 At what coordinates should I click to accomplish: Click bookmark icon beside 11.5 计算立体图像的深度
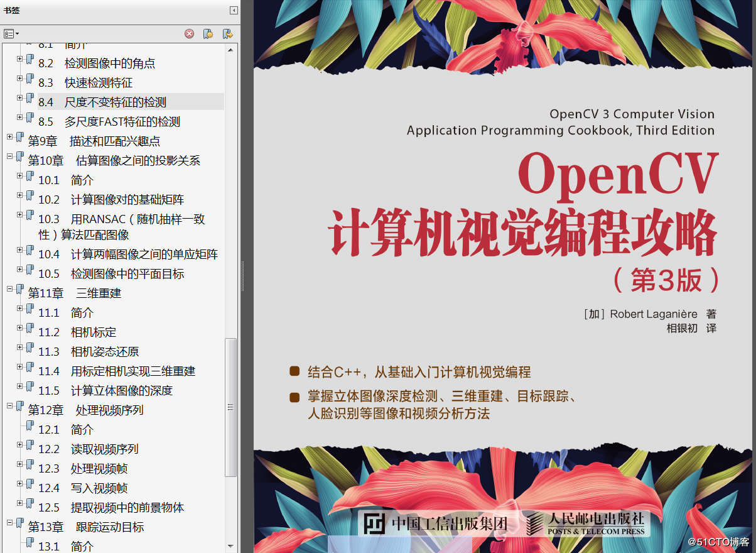pos(30,386)
